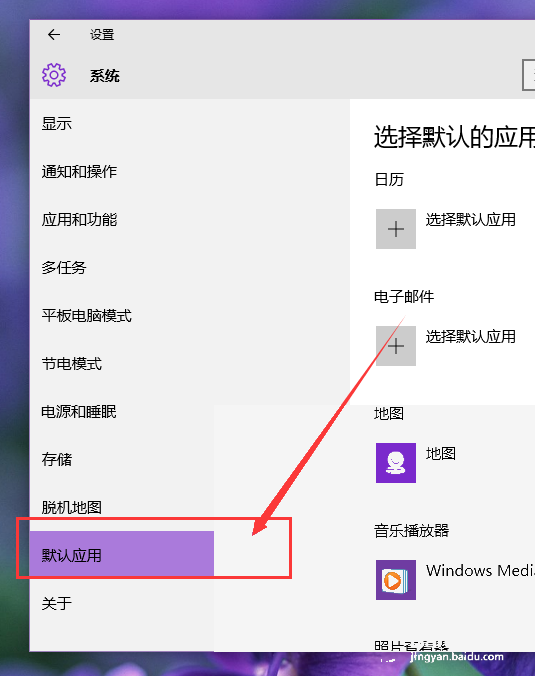The height and width of the screenshot is (676, 535).
Task: Open the 脱机地图 section
Action: [72, 507]
